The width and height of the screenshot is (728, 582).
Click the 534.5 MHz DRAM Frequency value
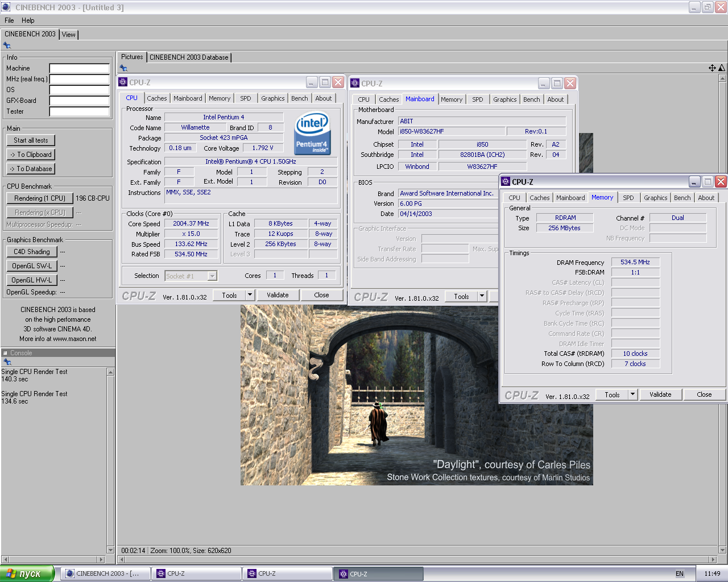pyautogui.click(x=635, y=262)
